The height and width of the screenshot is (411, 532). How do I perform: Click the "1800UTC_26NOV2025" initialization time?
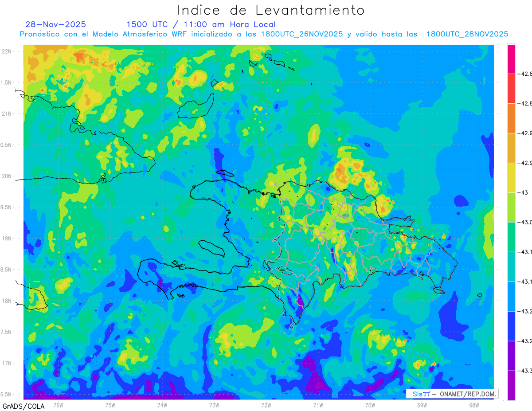(x=301, y=34)
